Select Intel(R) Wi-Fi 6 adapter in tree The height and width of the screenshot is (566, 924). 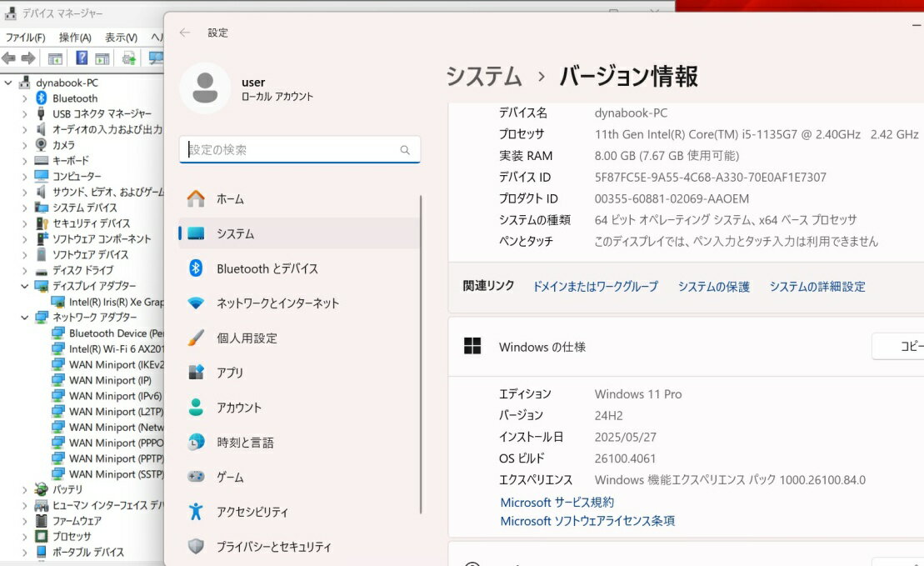(116, 349)
